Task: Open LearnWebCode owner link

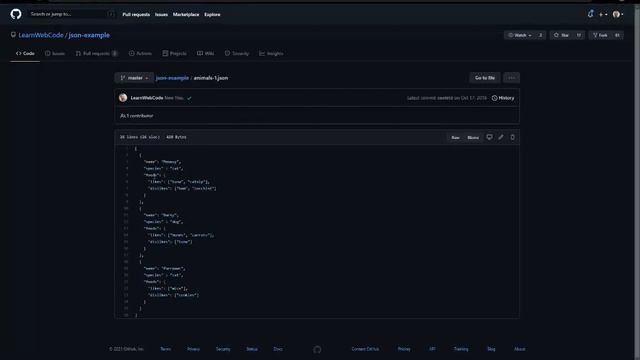Action: [41, 35]
